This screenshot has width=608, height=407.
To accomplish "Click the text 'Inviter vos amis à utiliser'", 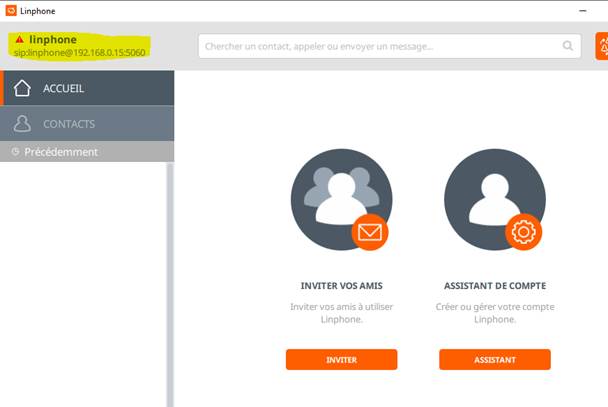I will tap(342, 307).
